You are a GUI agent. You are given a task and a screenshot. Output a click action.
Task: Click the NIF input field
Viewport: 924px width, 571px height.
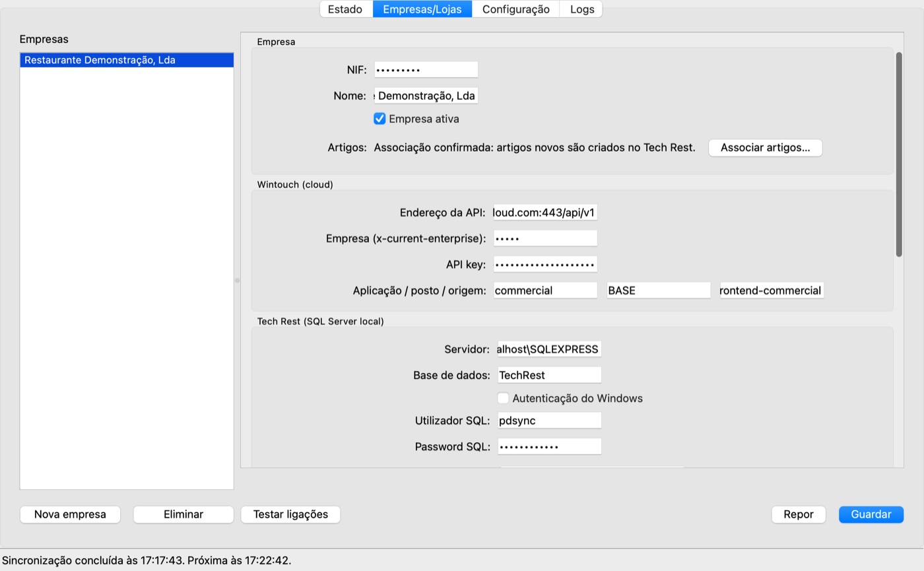point(426,69)
